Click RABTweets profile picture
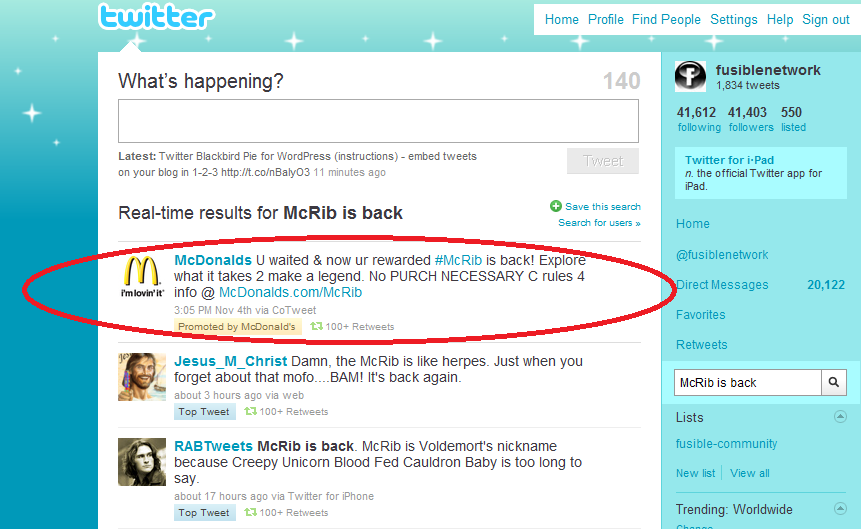This screenshot has width=861, height=529. [x=142, y=461]
